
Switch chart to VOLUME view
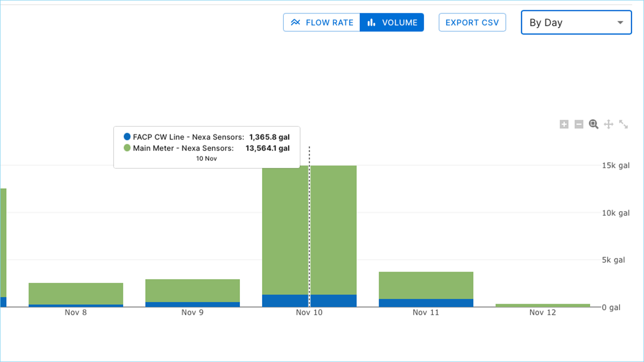coord(392,23)
